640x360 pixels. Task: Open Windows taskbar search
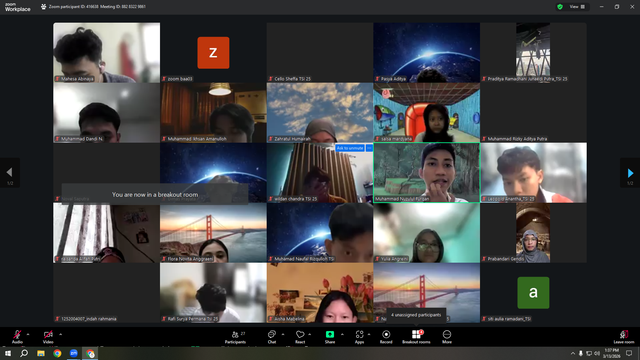tap(24, 353)
